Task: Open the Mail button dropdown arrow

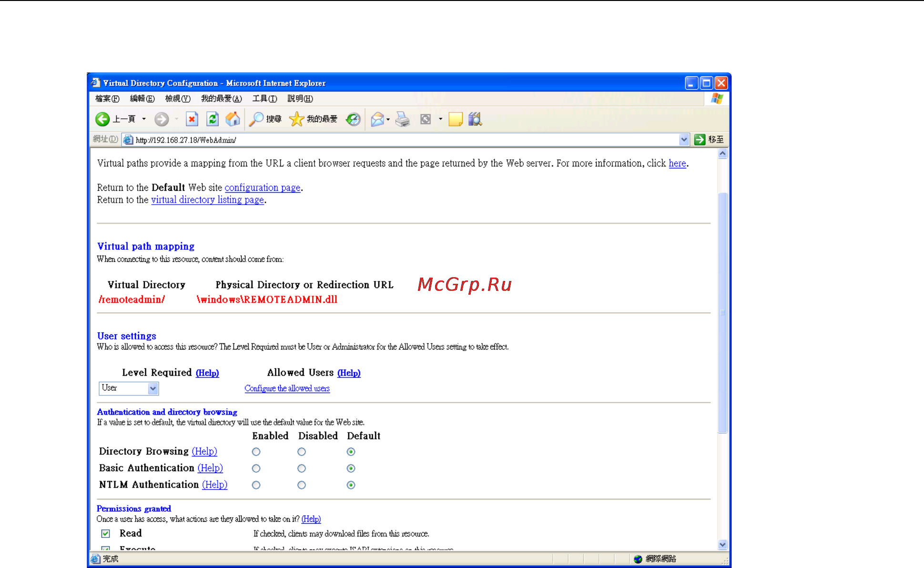Action: [x=388, y=119]
